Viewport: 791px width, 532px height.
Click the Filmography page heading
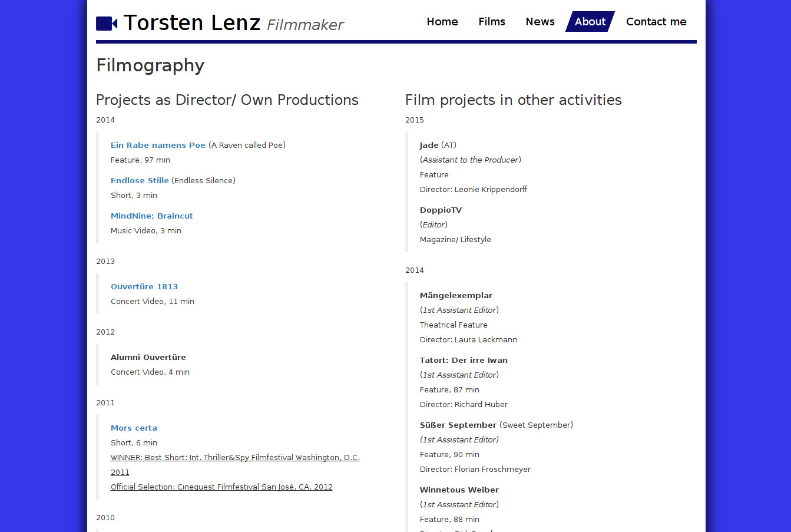[150, 65]
